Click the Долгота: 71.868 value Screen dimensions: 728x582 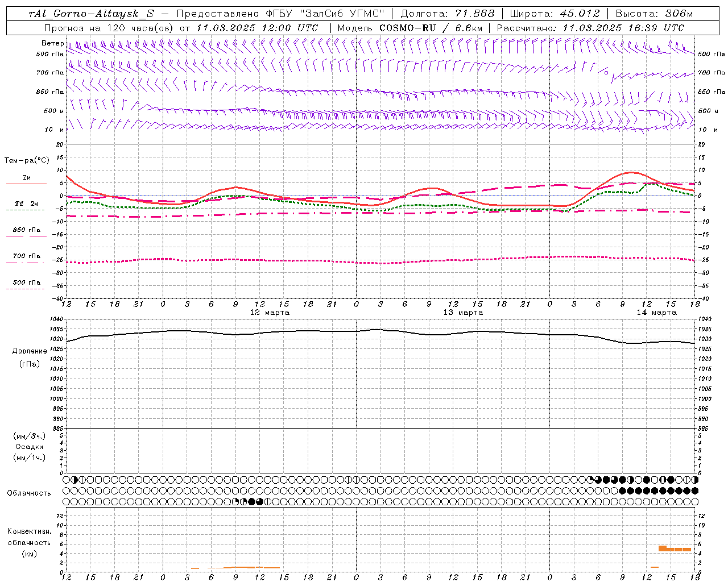coord(448,14)
